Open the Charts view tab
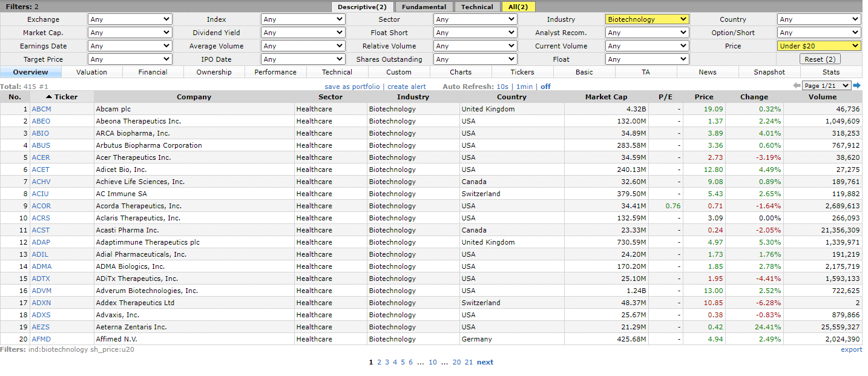 [461, 72]
